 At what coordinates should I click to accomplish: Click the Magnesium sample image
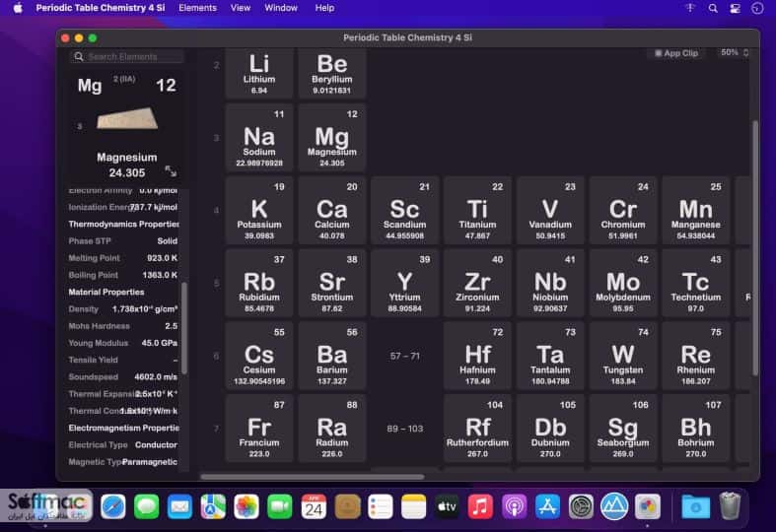pos(127,118)
